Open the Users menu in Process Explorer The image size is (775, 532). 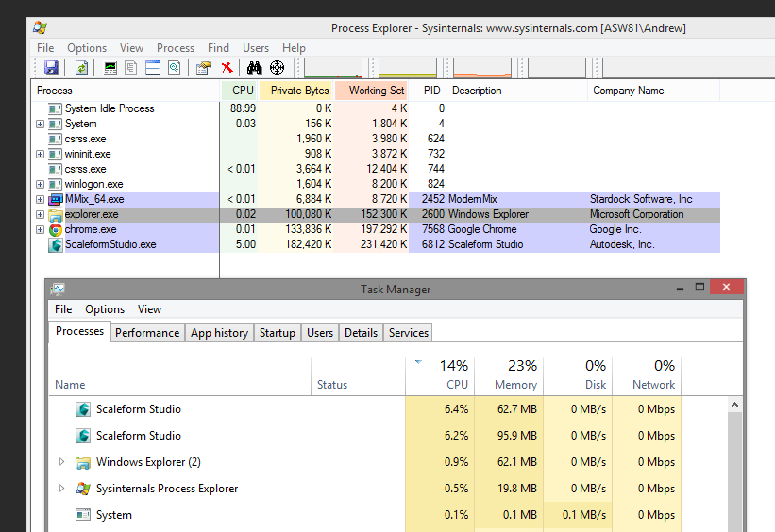256,48
